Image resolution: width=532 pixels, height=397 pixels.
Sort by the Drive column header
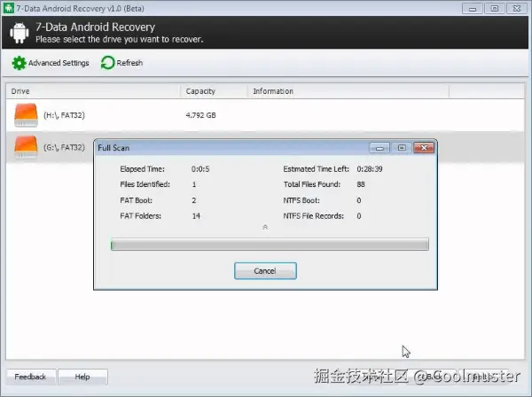(x=93, y=91)
